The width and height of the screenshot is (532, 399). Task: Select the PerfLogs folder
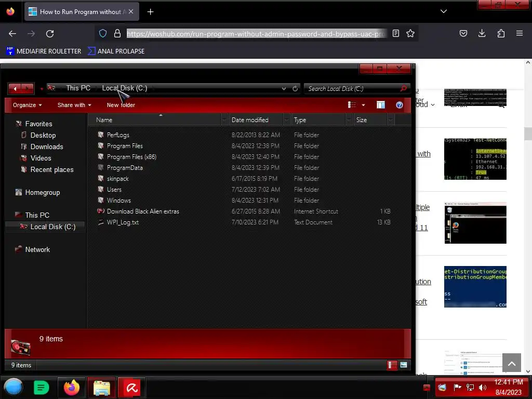point(118,135)
